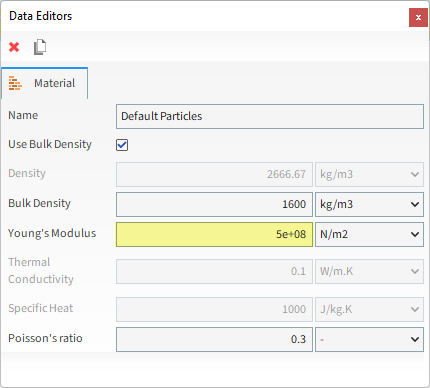The height and width of the screenshot is (388, 430).
Task: Open the Poisson's ratio unit dropdown
Action: pyautogui.click(x=369, y=339)
